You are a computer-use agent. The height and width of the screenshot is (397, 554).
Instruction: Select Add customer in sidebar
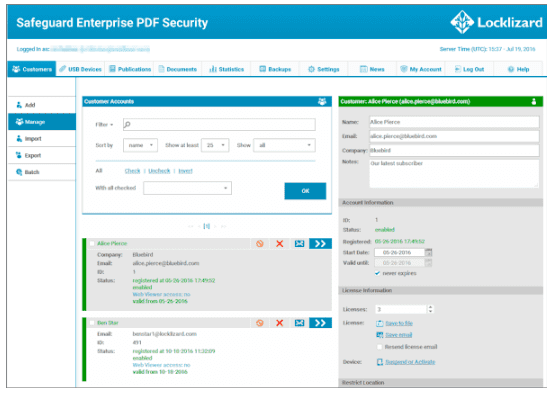42,105
